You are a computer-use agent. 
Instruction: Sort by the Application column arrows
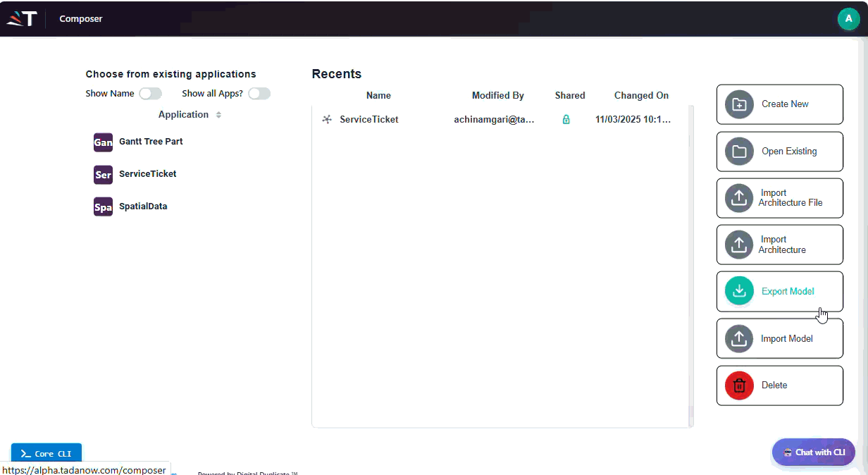(218, 115)
